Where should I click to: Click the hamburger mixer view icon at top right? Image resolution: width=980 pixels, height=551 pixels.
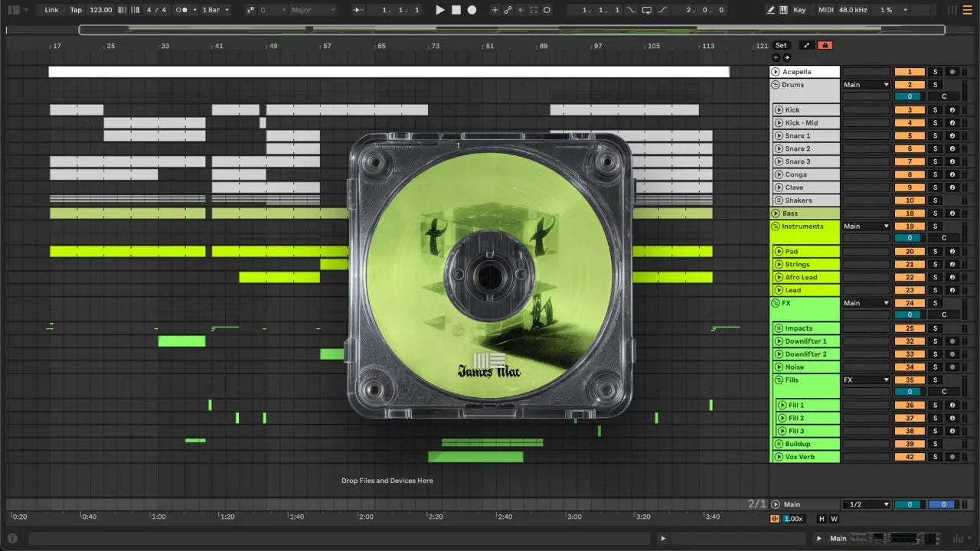tap(966, 10)
